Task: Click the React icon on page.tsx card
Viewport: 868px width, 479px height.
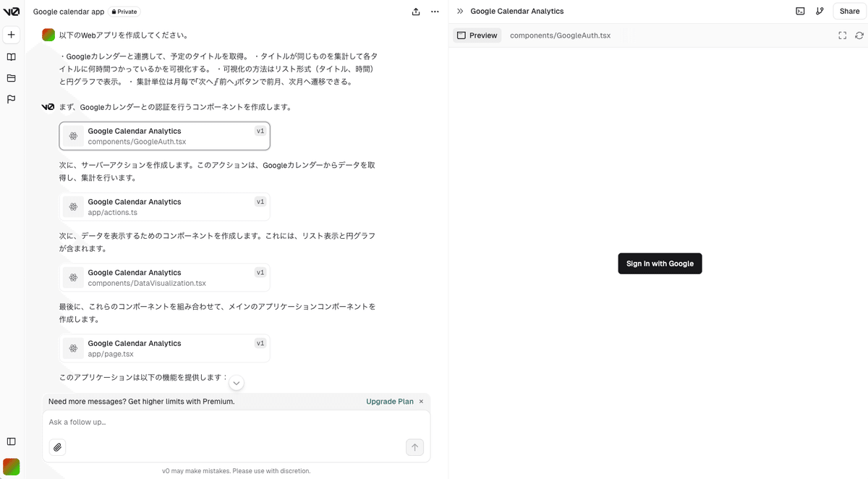Action: (x=73, y=349)
